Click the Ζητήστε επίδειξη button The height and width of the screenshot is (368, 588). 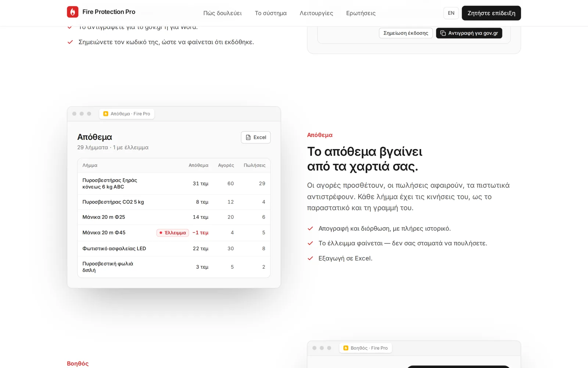click(x=491, y=13)
